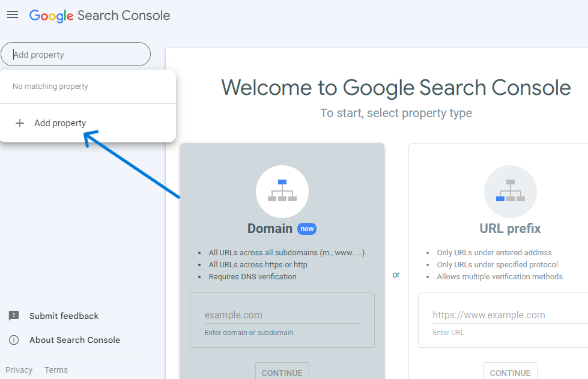The height and width of the screenshot is (379, 588).
Task: Click 'Welcome to Google Search Console' heading
Action: point(396,88)
